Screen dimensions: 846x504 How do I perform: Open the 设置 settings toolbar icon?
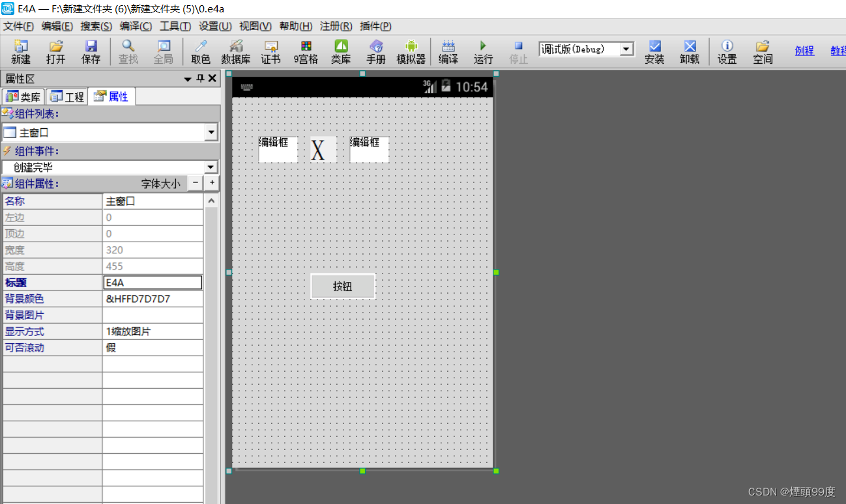point(727,52)
